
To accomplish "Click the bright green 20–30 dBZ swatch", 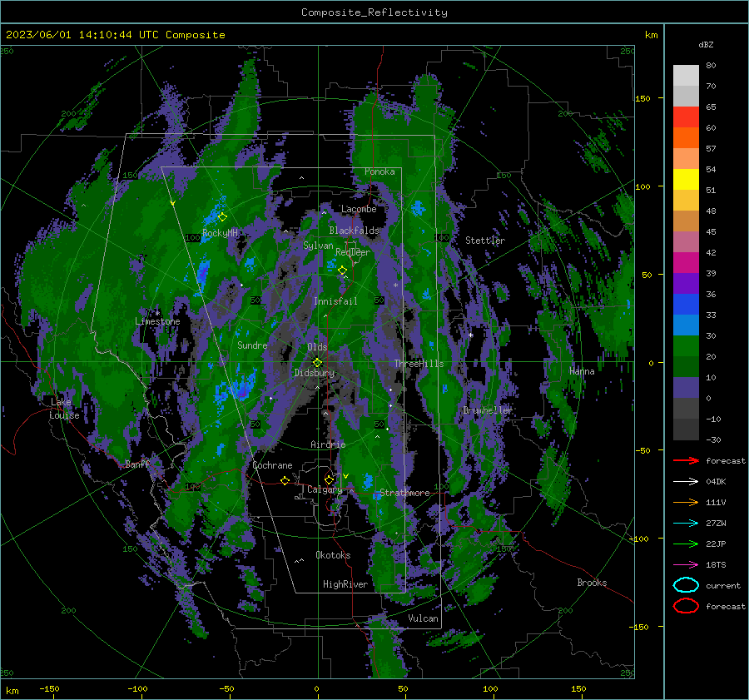I will (x=686, y=346).
